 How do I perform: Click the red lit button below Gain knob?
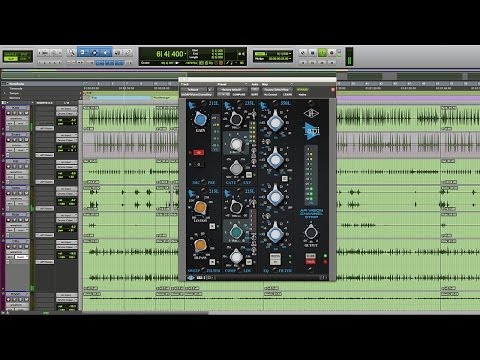click(x=199, y=153)
